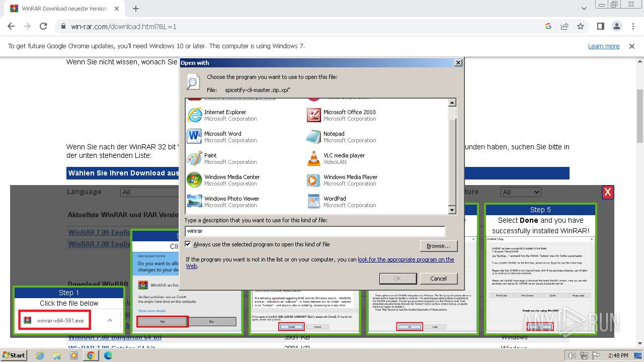Viewport: 644px width, 362px height.
Task: Click the program list scrollbar down arrow
Action: pyautogui.click(x=452, y=210)
